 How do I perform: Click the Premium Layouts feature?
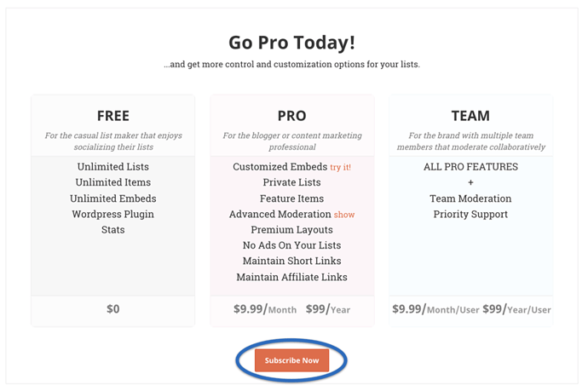[x=291, y=229]
